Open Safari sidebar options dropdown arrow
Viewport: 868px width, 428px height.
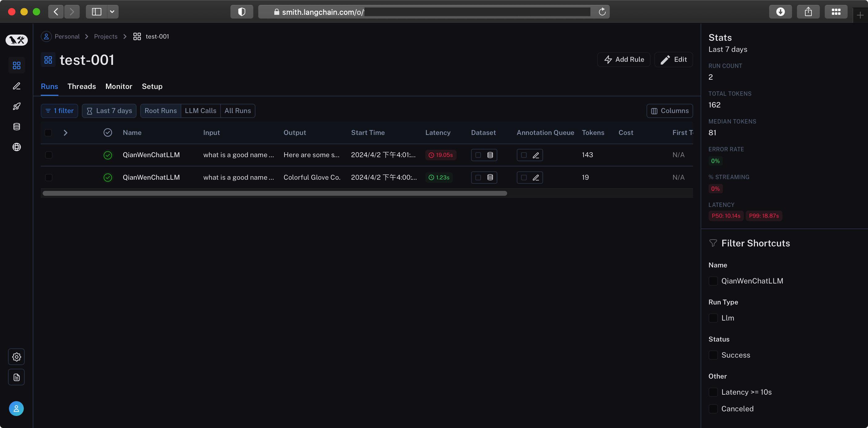[x=112, y=12]
